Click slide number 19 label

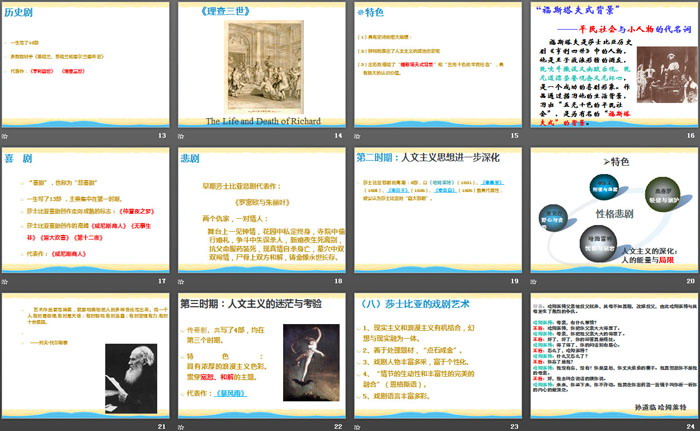514,281
